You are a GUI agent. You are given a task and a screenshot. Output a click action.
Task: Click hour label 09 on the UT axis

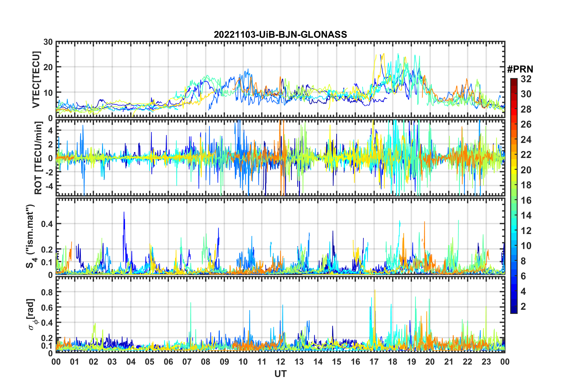coord(224,362)
